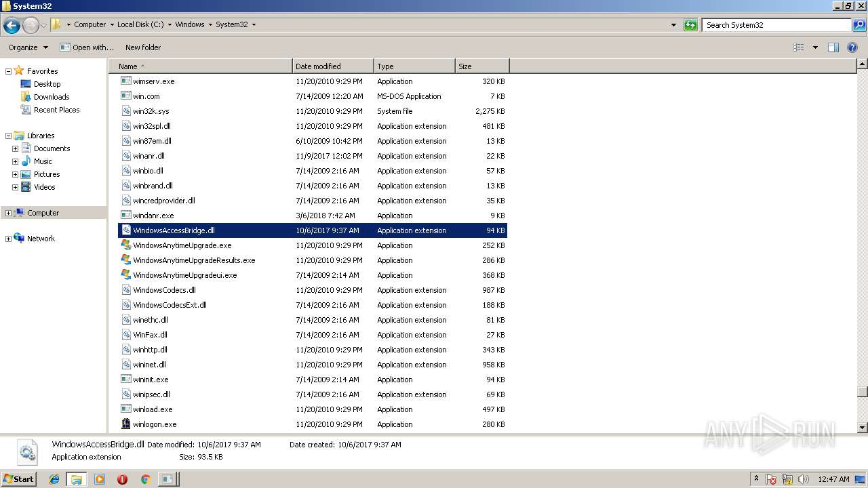Show the preview pane icon
Screen dimensions: 868x488
[x=833, y=47]
